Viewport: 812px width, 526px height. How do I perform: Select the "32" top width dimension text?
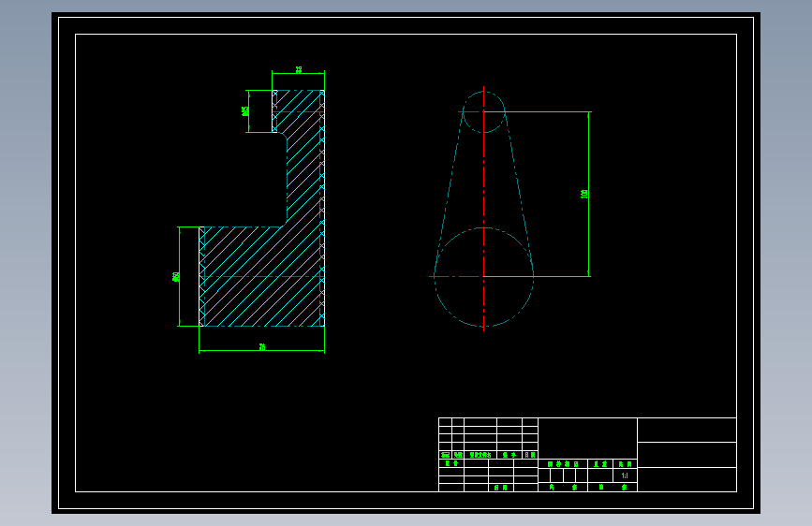tap(299, 69)
